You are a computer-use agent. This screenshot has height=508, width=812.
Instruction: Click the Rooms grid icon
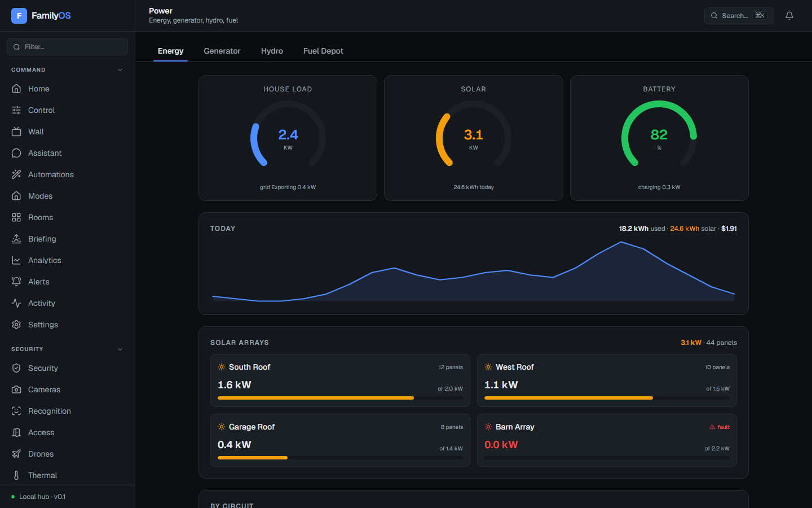tap(16, 217)
